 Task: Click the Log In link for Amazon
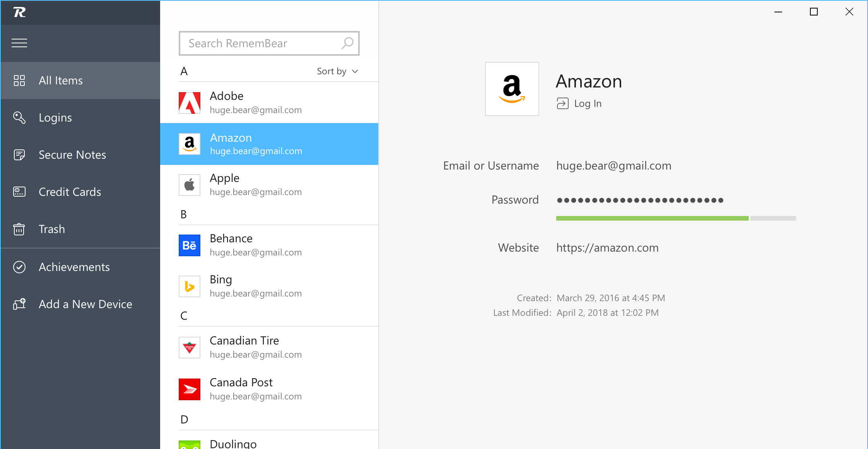(x=579, y=103)
